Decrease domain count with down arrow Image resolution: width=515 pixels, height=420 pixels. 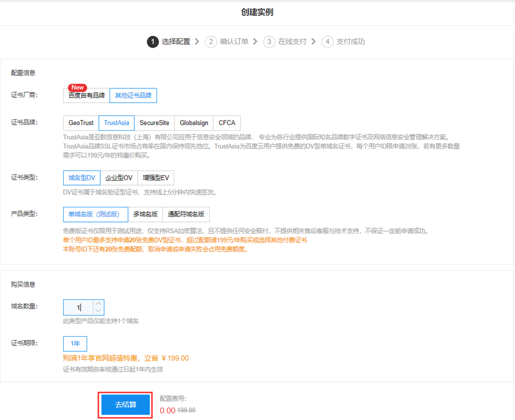click(x=98, y=311)
